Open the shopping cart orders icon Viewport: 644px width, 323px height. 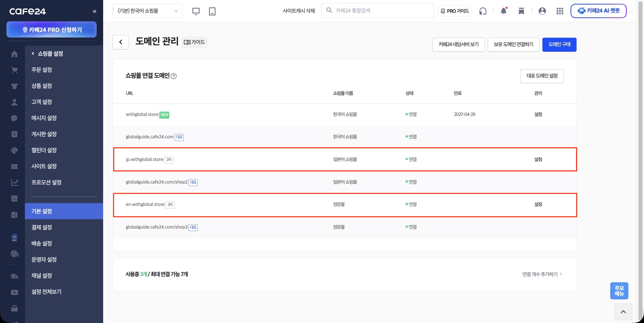pyautogui.click(x=14, y=70)
